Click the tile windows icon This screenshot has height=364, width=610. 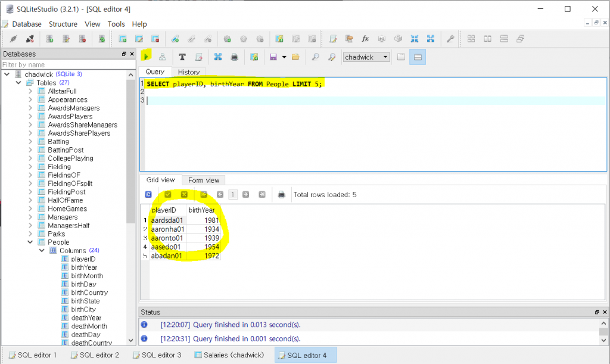tap(471, 39)
